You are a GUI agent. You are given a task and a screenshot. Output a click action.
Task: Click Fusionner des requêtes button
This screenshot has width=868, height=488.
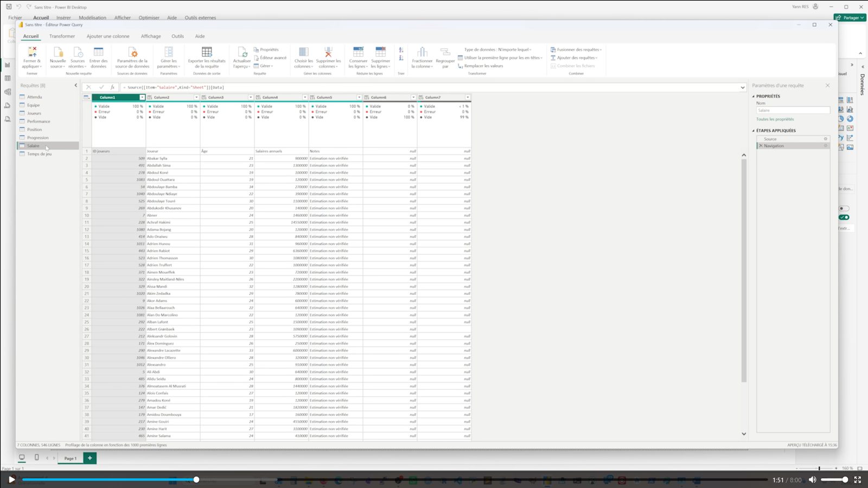click(576, 50)
